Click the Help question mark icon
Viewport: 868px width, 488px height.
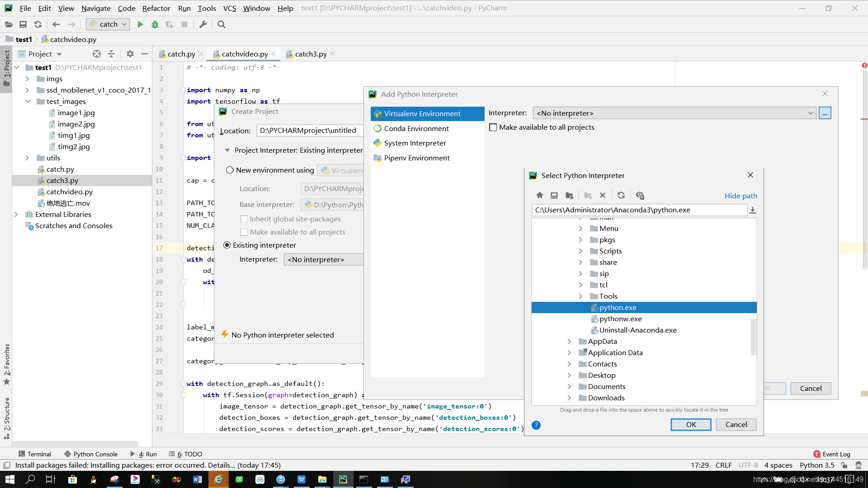click(536, 425)
